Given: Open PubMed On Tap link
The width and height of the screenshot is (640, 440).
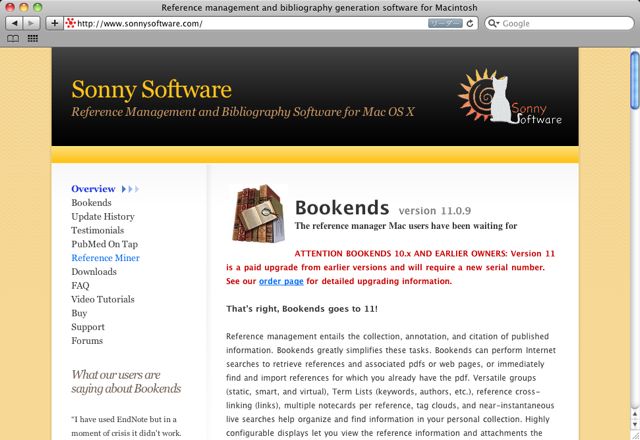Looking at the screenshot, I should 104,244.
